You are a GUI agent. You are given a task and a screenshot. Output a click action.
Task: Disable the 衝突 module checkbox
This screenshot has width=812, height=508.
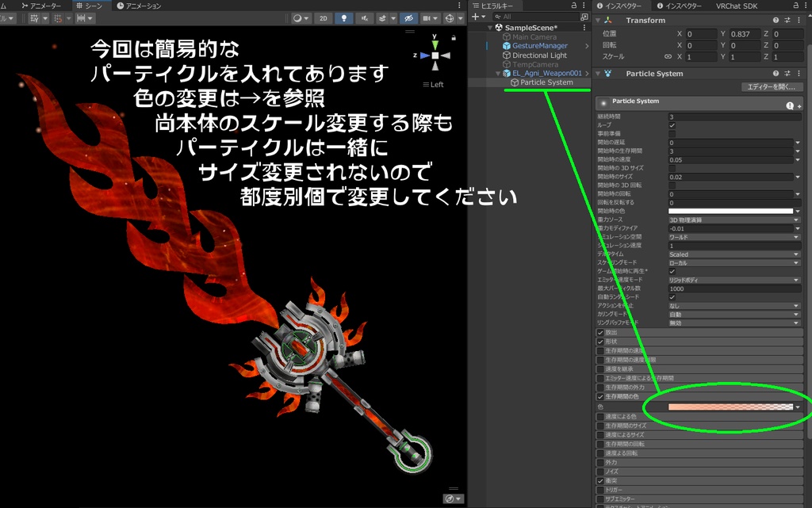(x=600, y=481)
